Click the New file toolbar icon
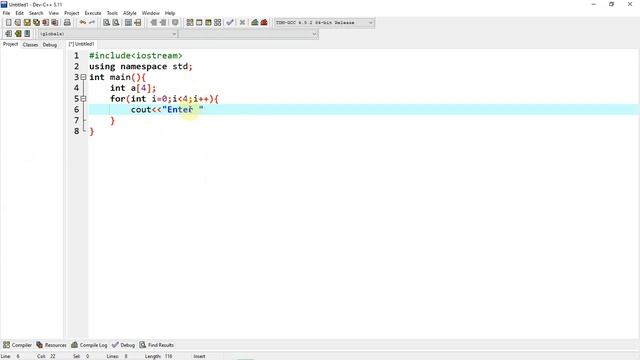 click(x=9, y=22)
